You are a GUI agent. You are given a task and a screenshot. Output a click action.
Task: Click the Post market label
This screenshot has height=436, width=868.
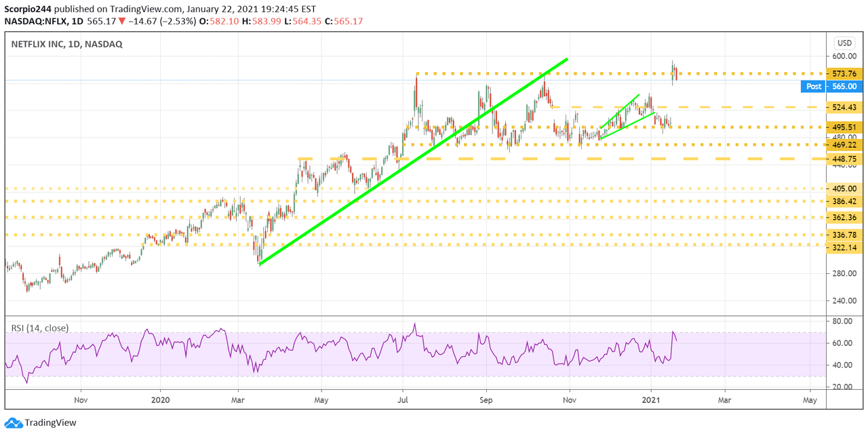pyautogui.click(x=814, y=86)
